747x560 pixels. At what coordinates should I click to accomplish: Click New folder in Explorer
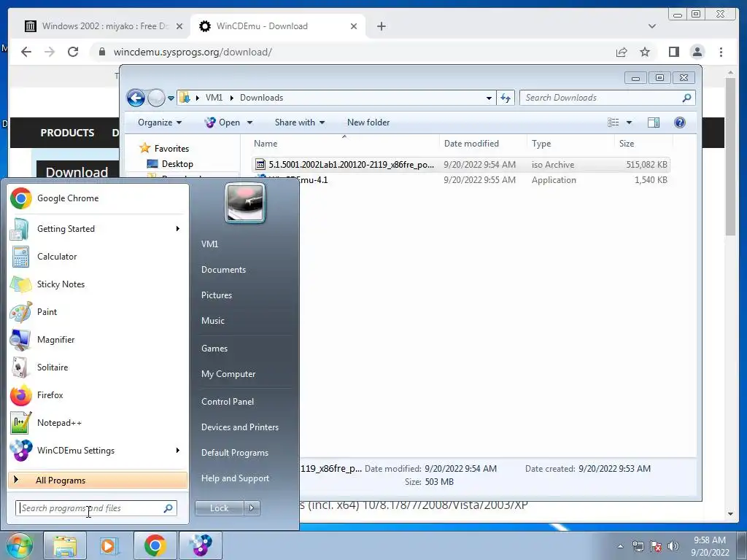tap(368, 122)
